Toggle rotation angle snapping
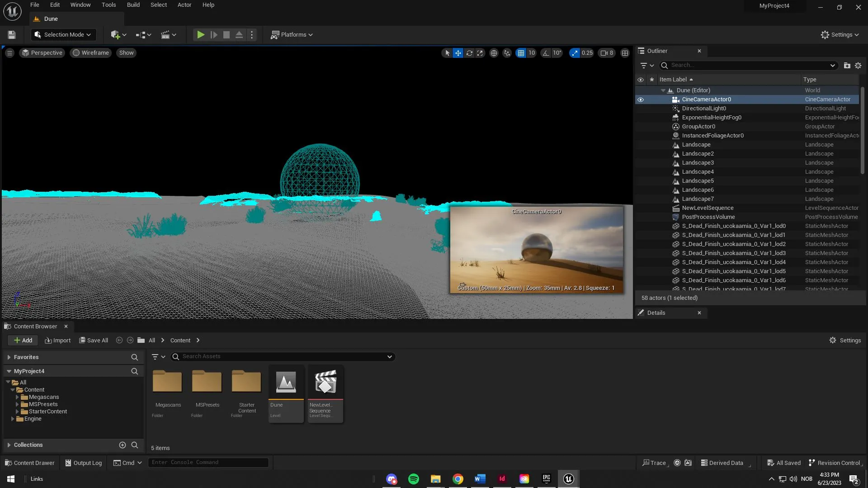 click(x=546, y=53)
